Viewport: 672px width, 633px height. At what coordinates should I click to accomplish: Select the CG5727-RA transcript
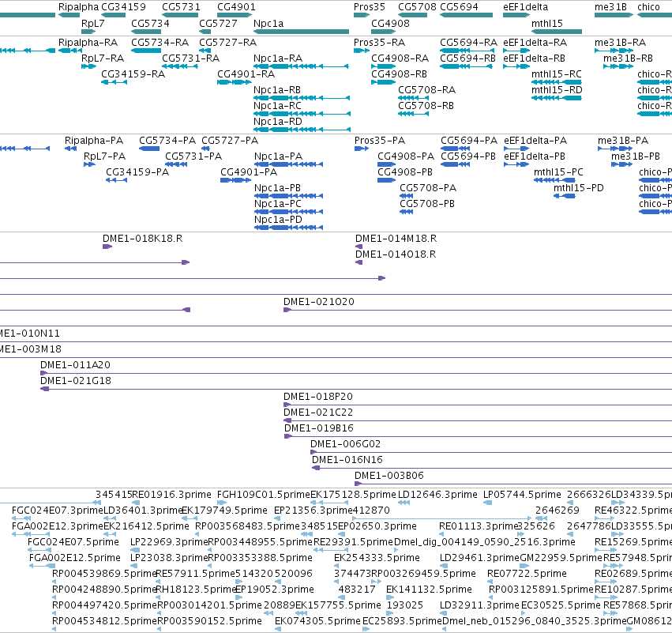pyautogui.click(x=227, y=43)
